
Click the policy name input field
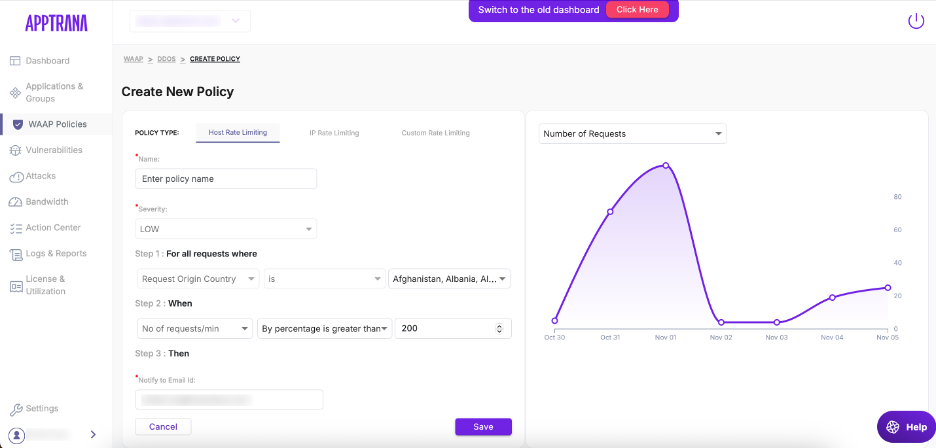[226, 179]
